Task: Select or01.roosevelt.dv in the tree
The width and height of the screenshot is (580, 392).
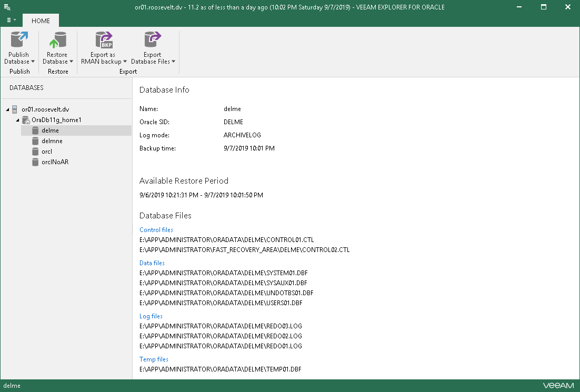Action: tap(45, 109)
